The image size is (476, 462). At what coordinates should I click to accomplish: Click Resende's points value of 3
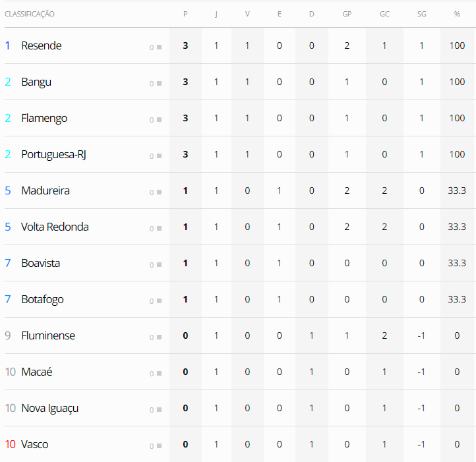(185, 45)
